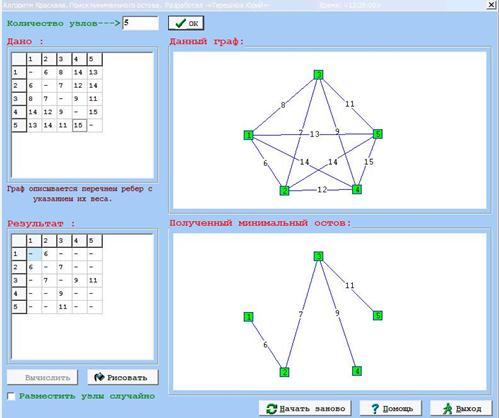Click the Выход button with walking figure
This screenshot has width=499, height=418.
point(461,408)
